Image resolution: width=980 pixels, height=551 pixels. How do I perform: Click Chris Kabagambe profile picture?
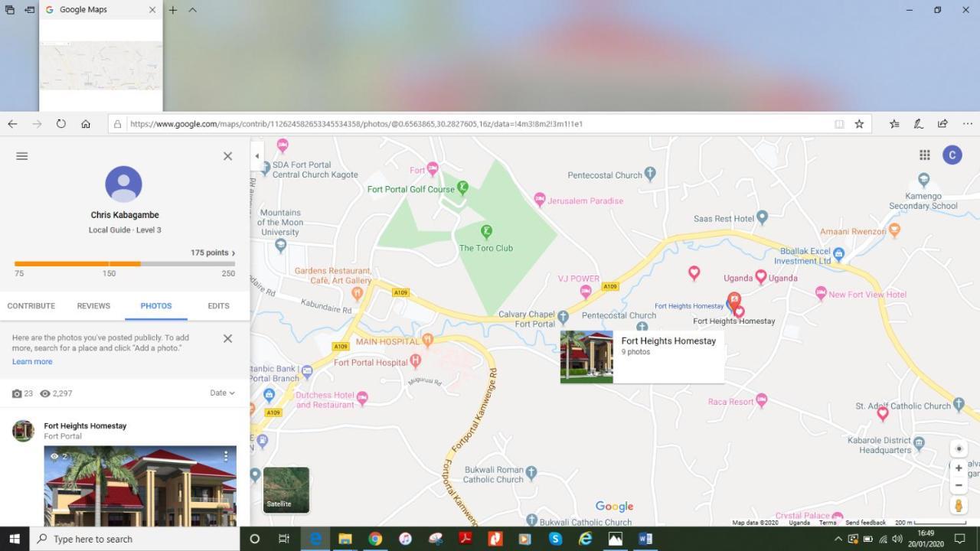(123, 184)
